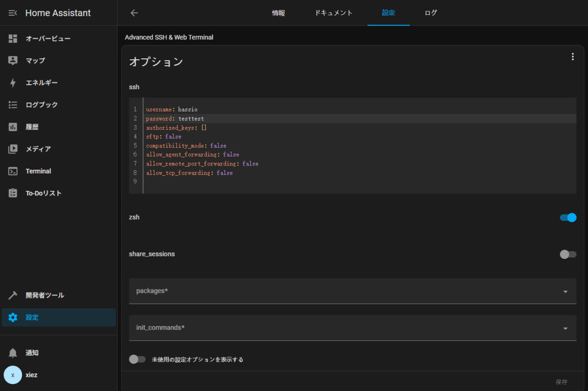Image resolution: width=588 pixels, height=391 pixels.
Task: Open 開発者ツール hammer icon
Action: click(13, 295)
